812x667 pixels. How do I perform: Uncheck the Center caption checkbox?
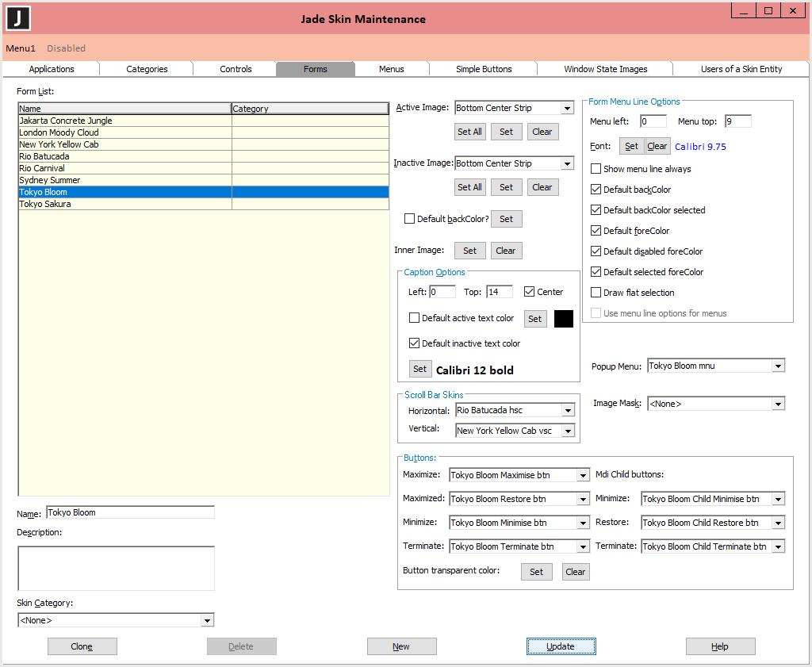click(530, 292)
